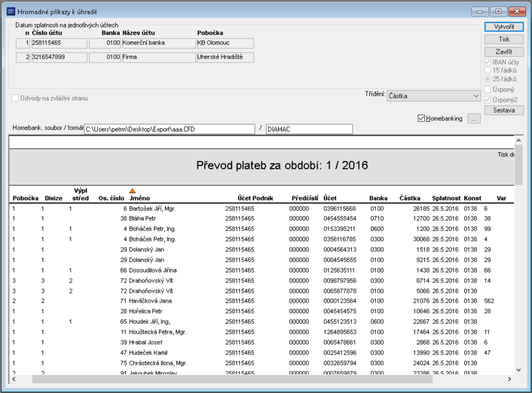Click the horizontal scrollbar right arrow

[509, 379]
